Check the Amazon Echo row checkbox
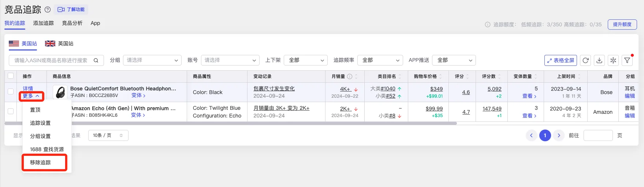Screen dimensions: 644x187 pyautogui.click(x=11, y=111)
